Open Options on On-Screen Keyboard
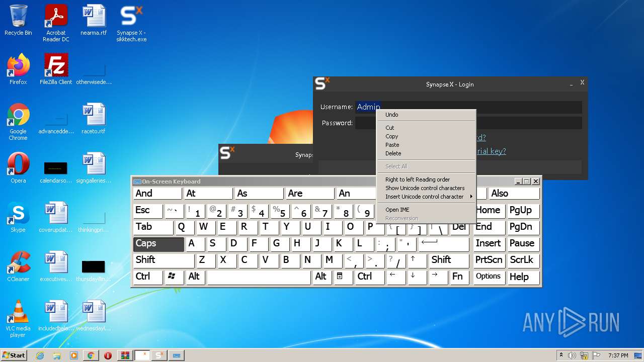This screenshot has height=362, width=644. pos(489,277)
